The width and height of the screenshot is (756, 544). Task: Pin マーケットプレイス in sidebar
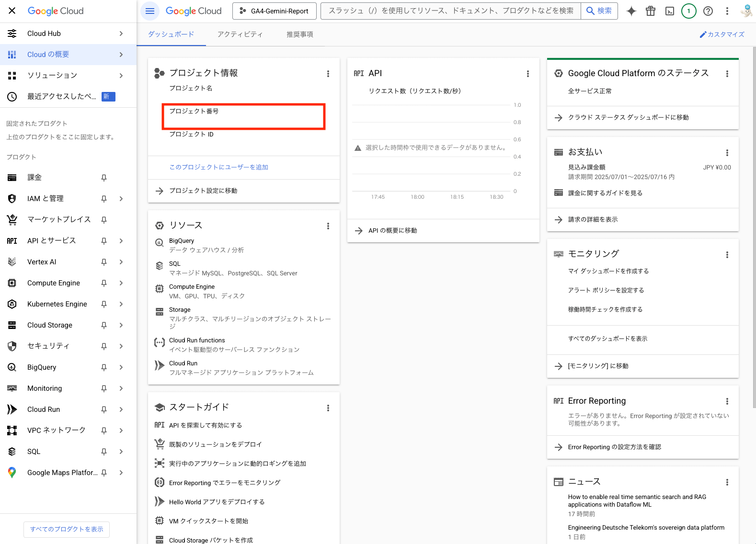click(x=104, y=220)
